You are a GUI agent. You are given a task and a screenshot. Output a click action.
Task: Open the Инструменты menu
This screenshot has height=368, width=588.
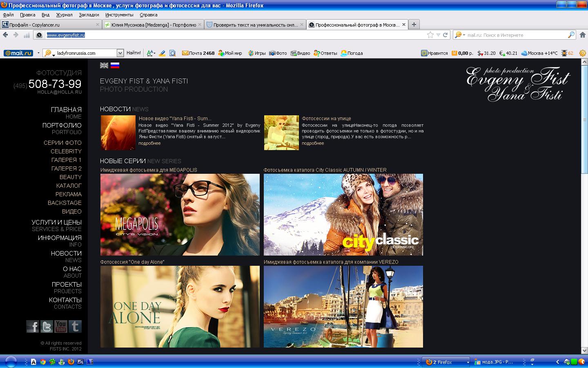point(119,15)
